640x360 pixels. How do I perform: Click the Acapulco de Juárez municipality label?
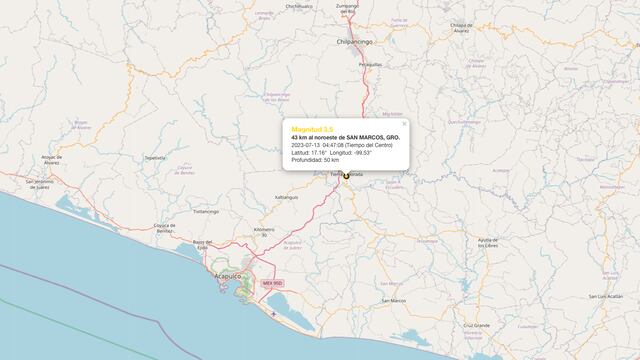(293, 245)
